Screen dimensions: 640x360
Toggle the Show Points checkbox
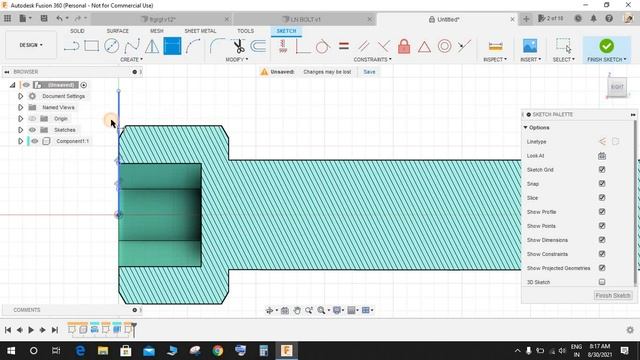point(602,226)
